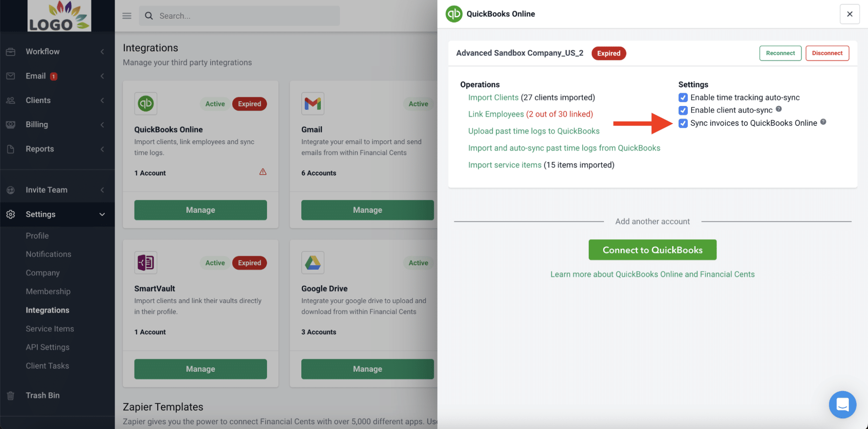Click Manage on the Gmail card

(367, 210)
